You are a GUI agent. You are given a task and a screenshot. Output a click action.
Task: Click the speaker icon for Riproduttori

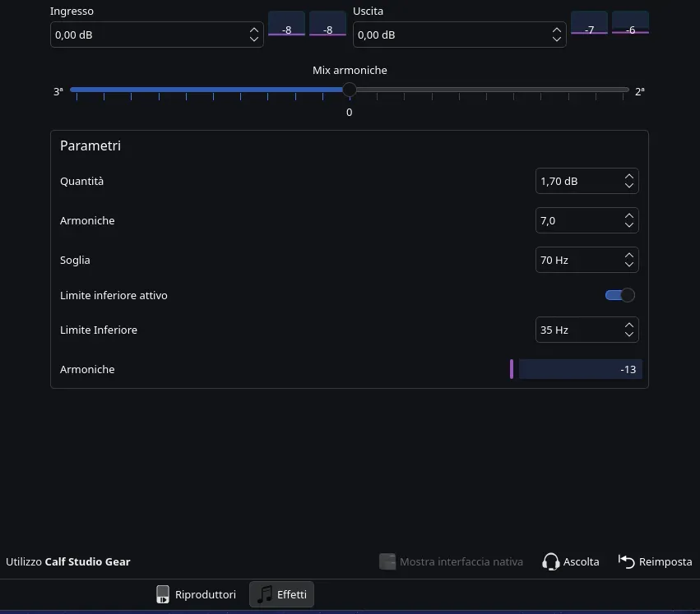tap(163, 594)
